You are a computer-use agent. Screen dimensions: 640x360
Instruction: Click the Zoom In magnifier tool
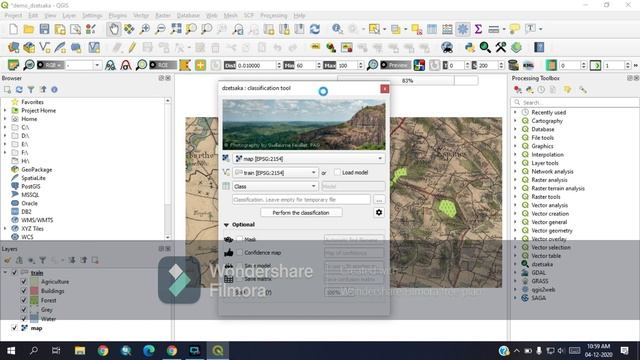click(144, 29)
